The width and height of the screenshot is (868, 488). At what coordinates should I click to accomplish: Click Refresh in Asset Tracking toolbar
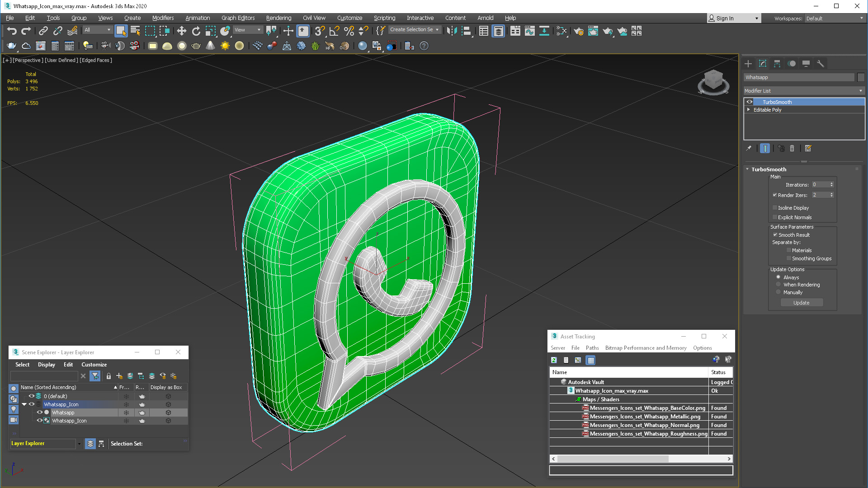554,360
